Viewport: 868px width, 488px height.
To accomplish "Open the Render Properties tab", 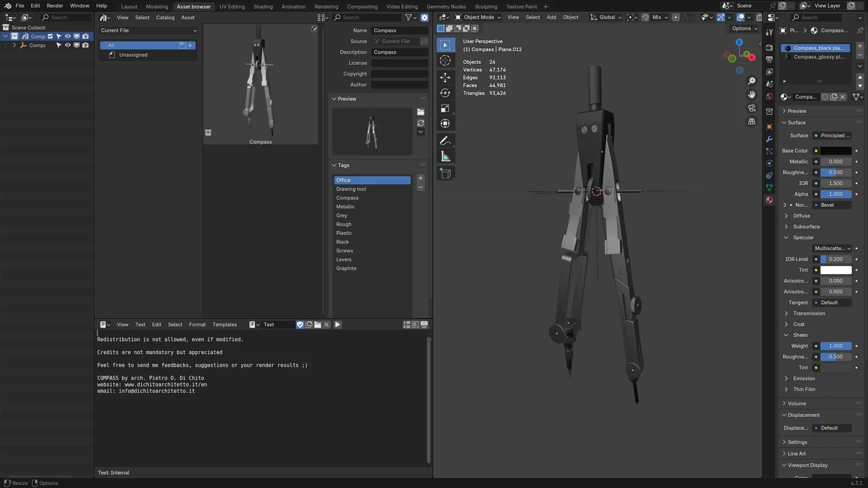I will (x=769, y=48).
